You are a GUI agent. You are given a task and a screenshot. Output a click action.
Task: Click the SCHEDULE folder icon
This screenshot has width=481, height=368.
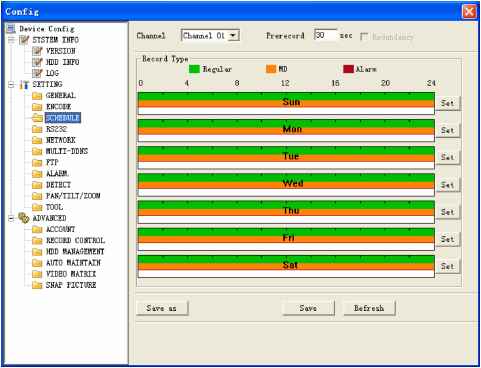(37, 118)
